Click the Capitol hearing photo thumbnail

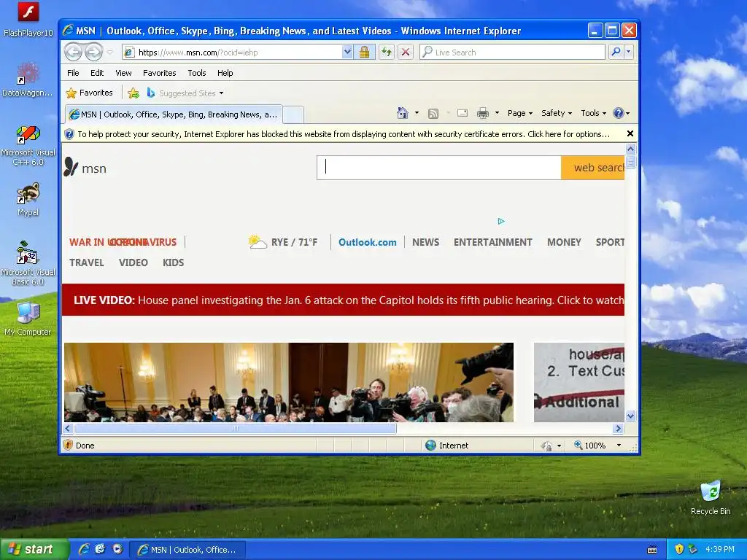[x=289, y=382]
